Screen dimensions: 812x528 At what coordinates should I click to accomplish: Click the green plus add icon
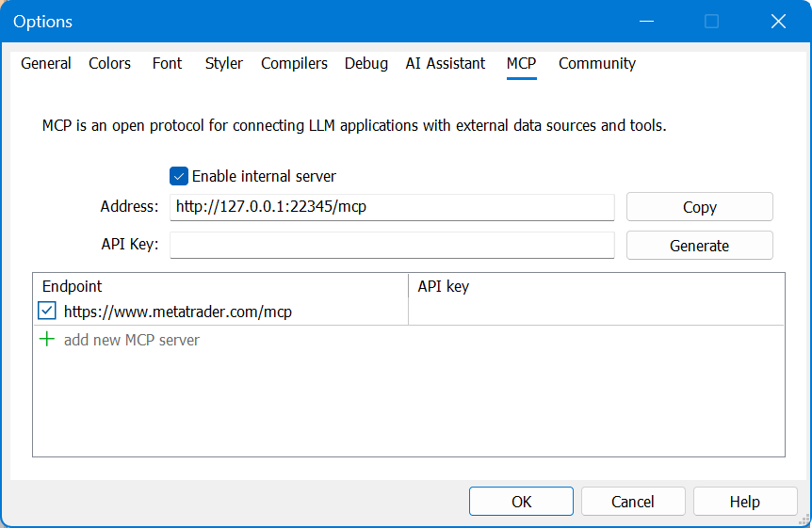tap(47, 340)
